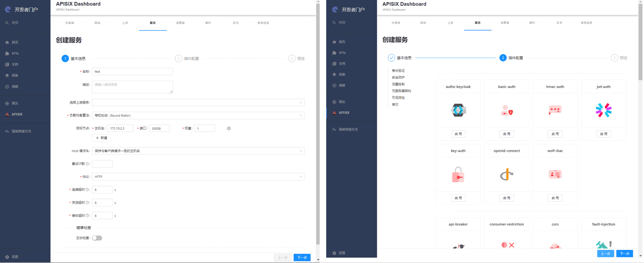Image resolution: width=644 pixels, height=263 pixels.
Task: Click the jwt-auth plugin logo
Action: tap(603, 110)
